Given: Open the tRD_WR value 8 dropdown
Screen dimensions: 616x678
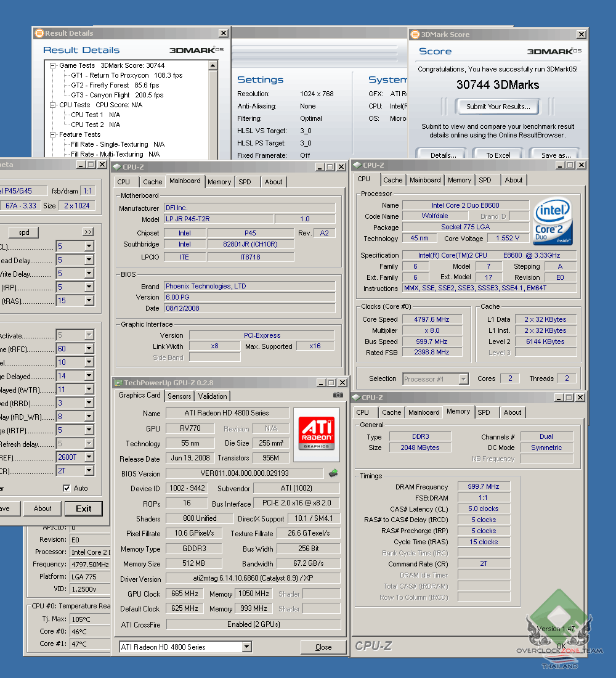Looking at the screenshot, I should (89, 417).
